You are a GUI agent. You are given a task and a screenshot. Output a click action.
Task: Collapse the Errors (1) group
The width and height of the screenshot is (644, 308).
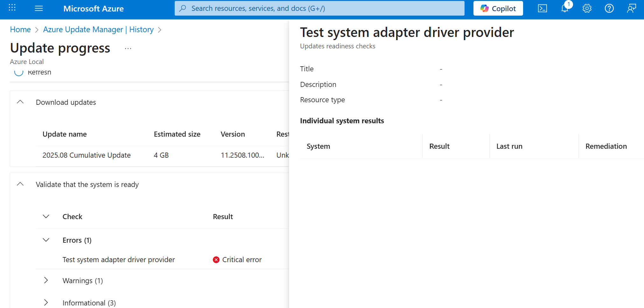pyautogui.click(x=46, y=240)
